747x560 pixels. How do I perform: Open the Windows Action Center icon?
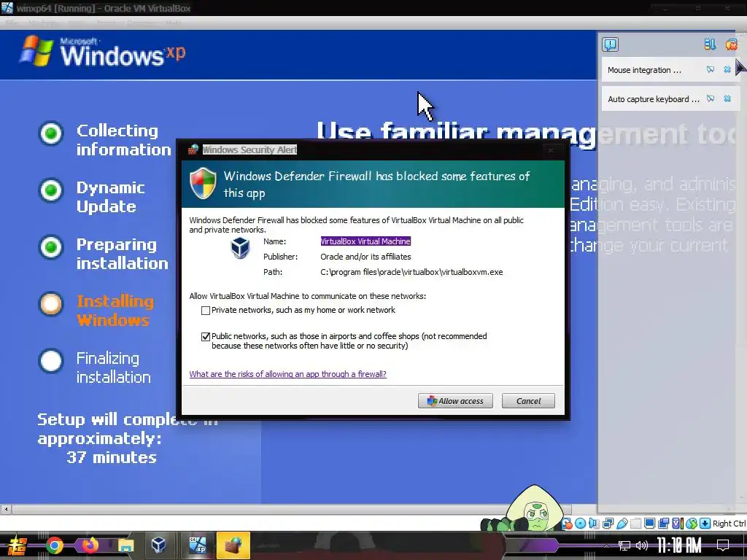pyautogui.click(x=723, y=545)
